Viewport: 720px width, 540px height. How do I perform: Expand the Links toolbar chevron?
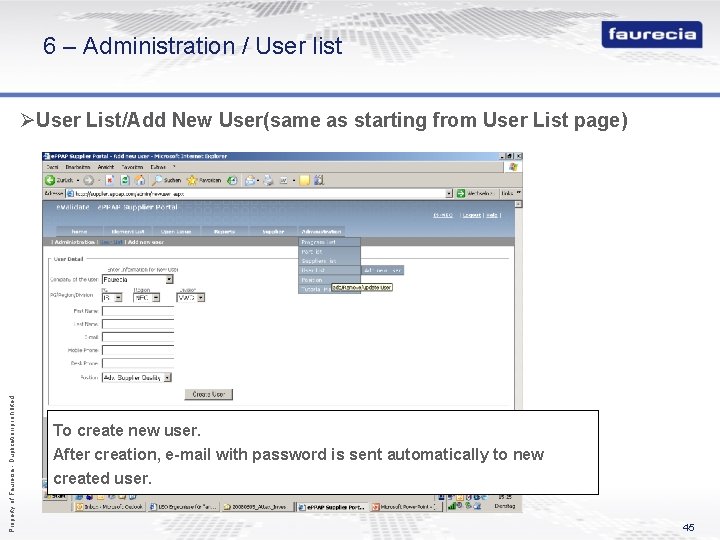519,193
